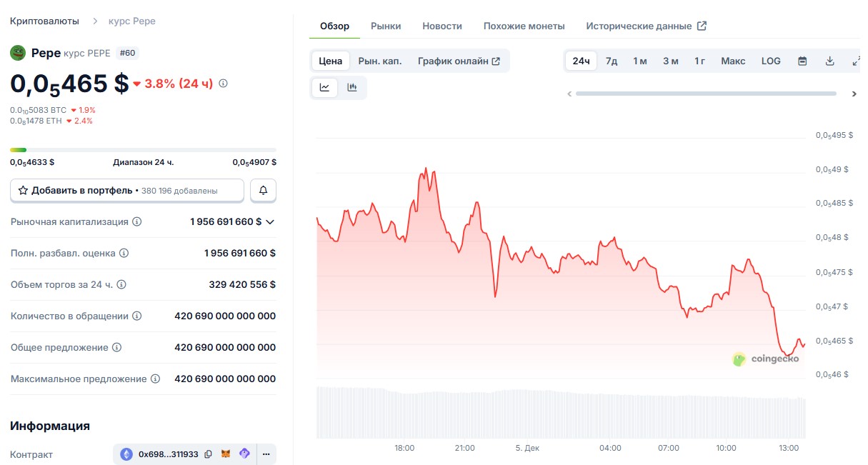Click the 24h price range bar
Screen dimensions: 868x465
[143, 149]
